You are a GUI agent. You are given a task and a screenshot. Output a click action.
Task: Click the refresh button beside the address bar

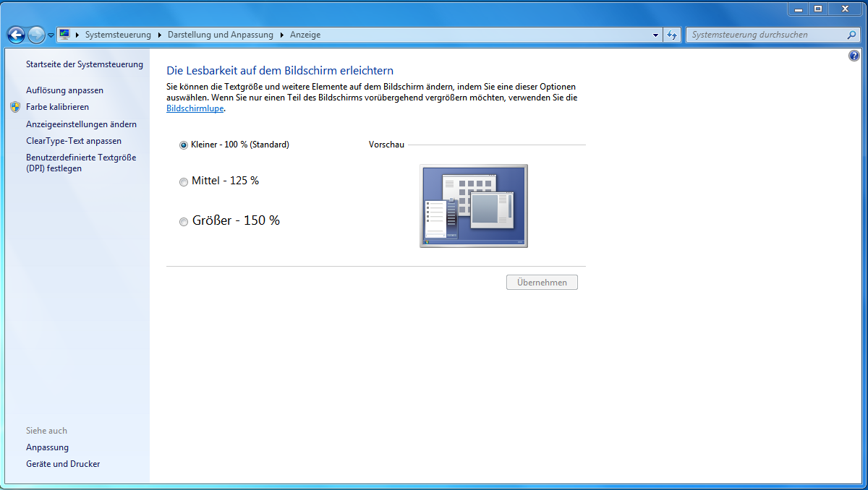[672, 35]
